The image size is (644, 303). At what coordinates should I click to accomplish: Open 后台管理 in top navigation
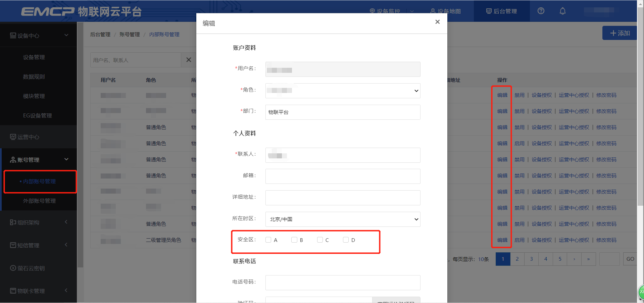click(502, 11)
